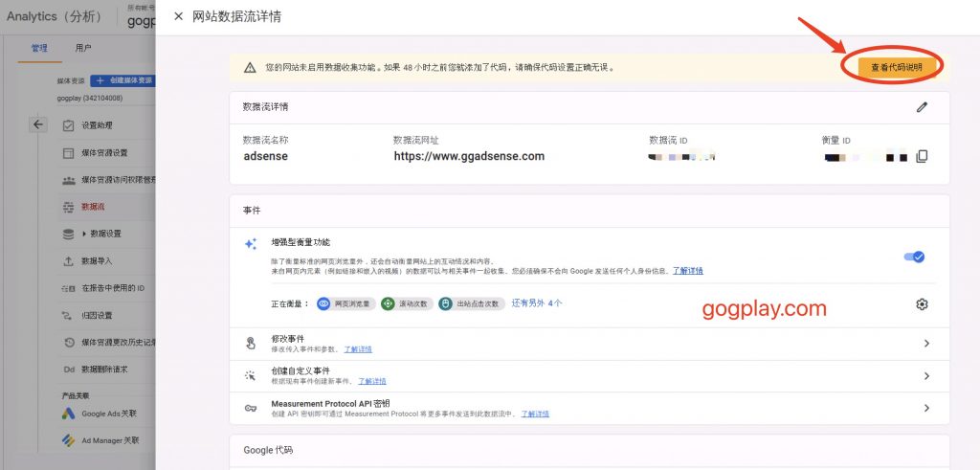Expand Measurement Protocol API 密钥 row chevron
This screenshot has height=470, width=980.
tap(926, 408)
